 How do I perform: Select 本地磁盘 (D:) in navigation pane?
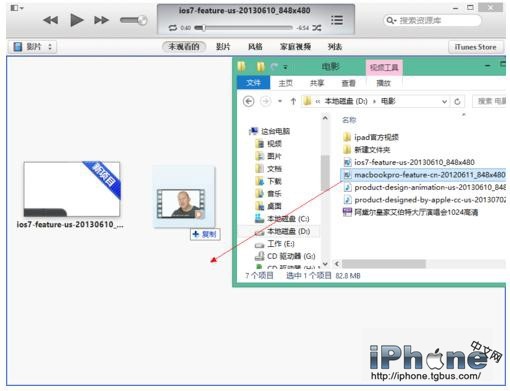click(282, 231)
